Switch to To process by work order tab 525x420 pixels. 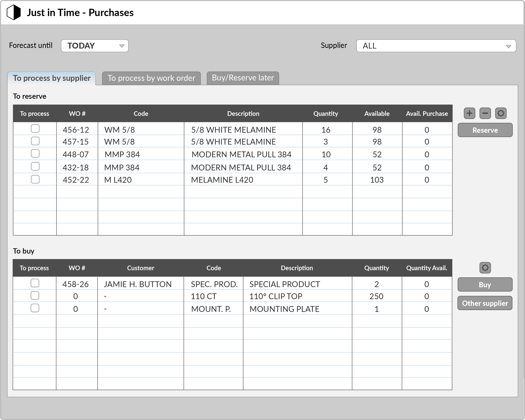coord(151,78)
